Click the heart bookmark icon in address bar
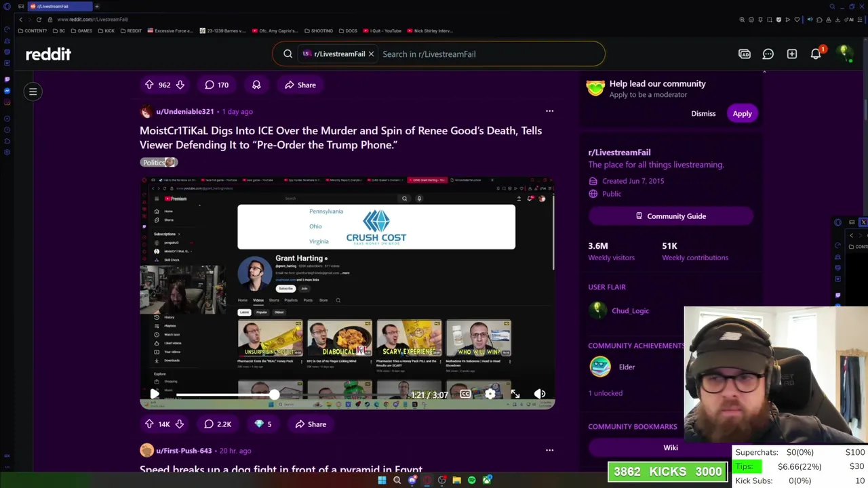This screenshot has height=488, width=868. coord(797,20)
